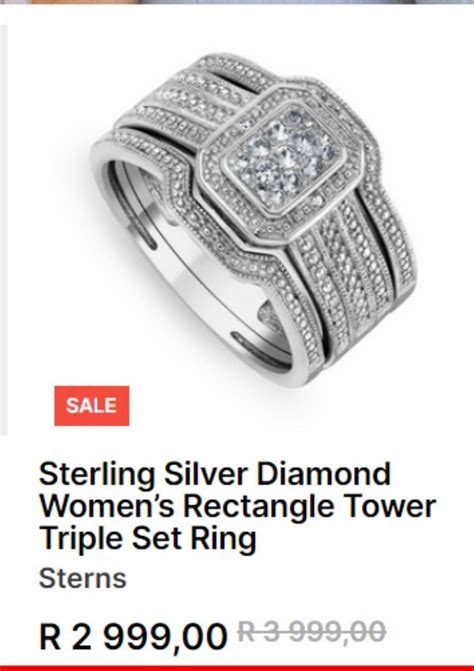Click 'Women's Rectangle Tower' title line
This screenshot has width=474, height=671.
237,506
